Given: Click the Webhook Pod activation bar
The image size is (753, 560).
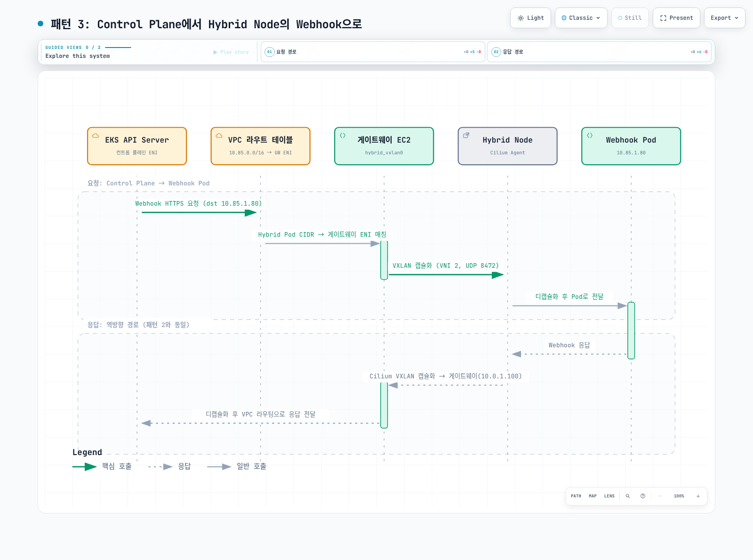Looking at the screenshot, I should coord(631,330).
